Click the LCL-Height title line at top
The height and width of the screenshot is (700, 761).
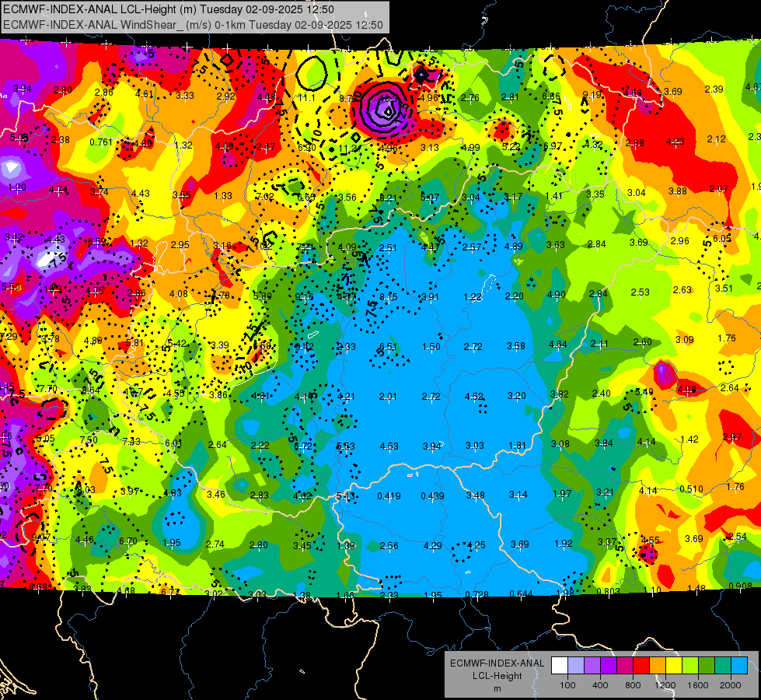click(x=169, y=9)
